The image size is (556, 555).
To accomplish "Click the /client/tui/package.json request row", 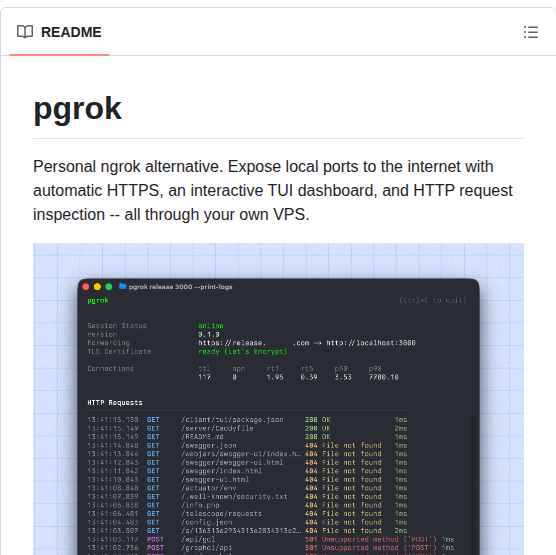I will tap(247, 420).
